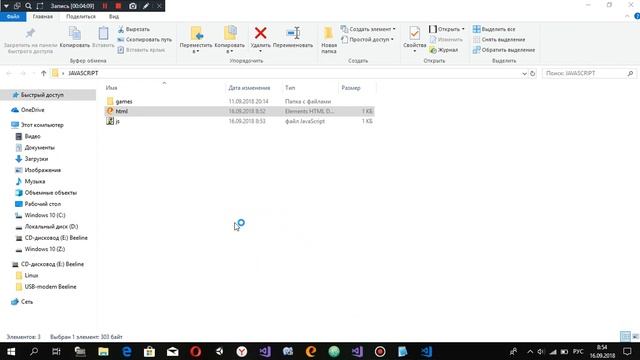
Task: Switch to the View tab
Action: click(x=114, y=17)
